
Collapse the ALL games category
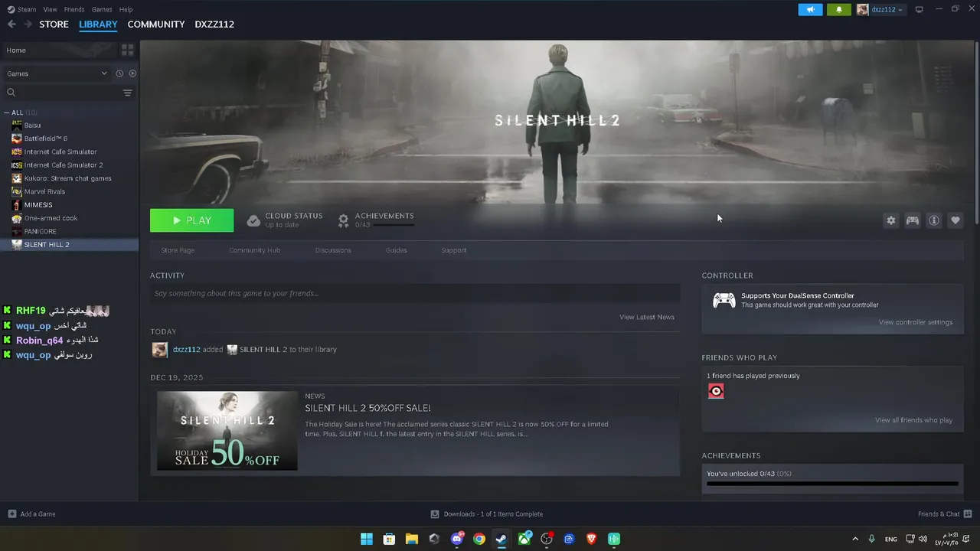[x=7, y=112]
